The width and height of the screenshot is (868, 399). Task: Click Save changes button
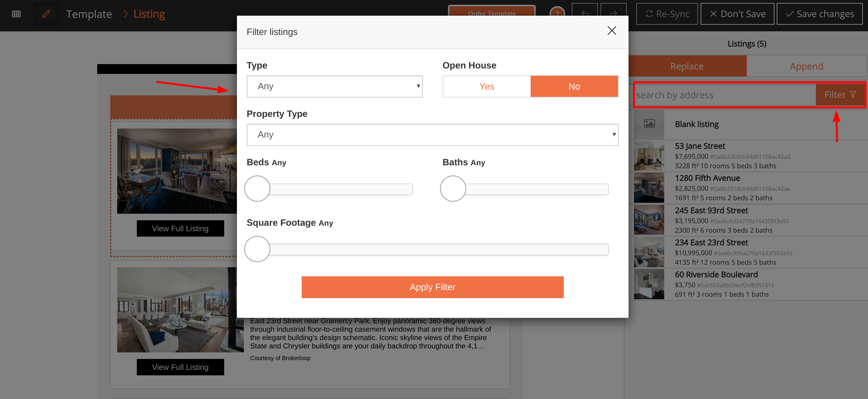pos(820,14)
